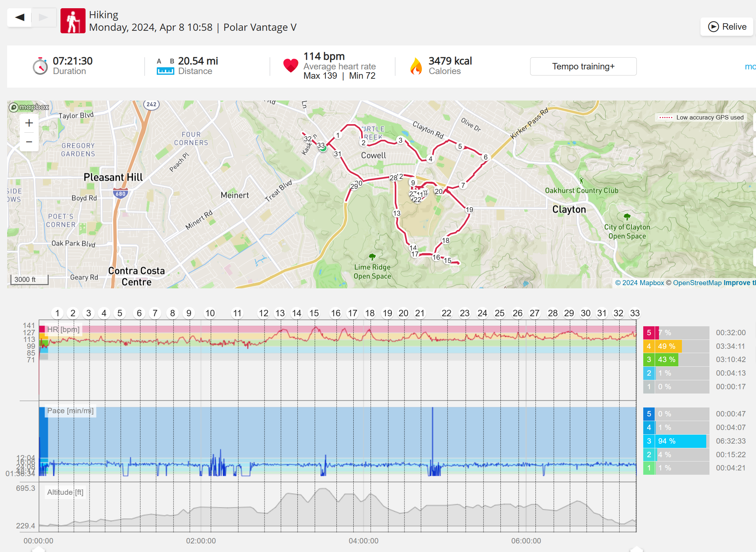Open the Relive playback

click(727, 27)
